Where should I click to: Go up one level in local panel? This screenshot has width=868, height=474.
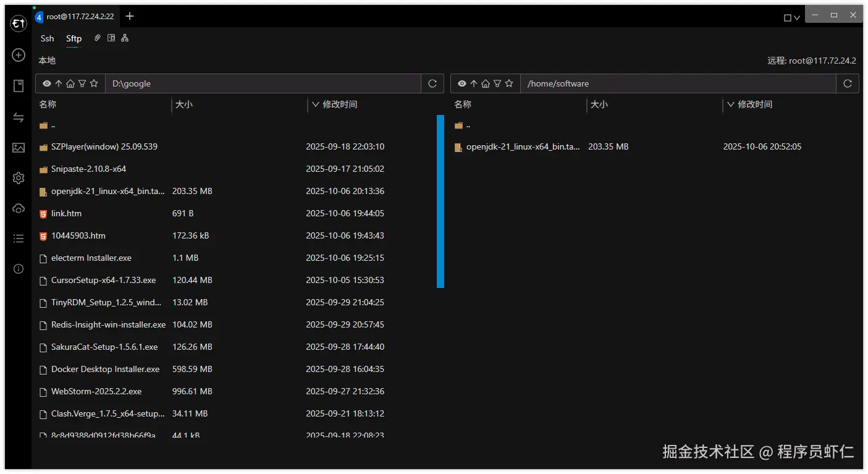point(59,83)
